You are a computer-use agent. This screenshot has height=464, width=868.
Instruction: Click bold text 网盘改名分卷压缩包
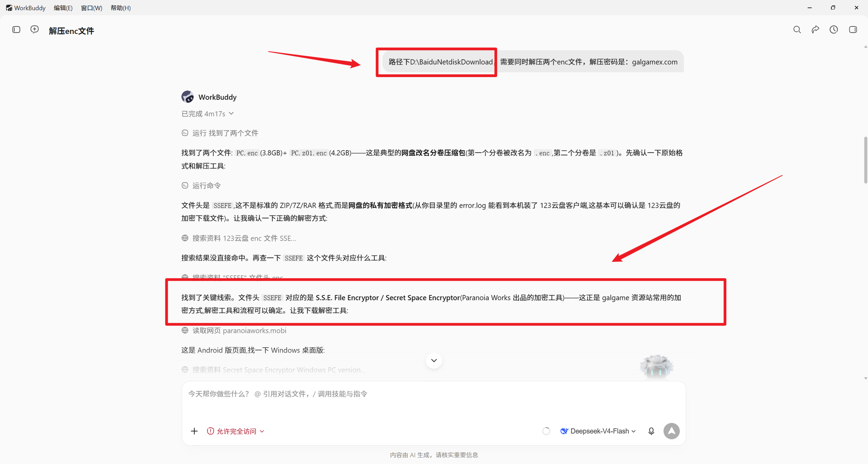[x=434, y=153]
